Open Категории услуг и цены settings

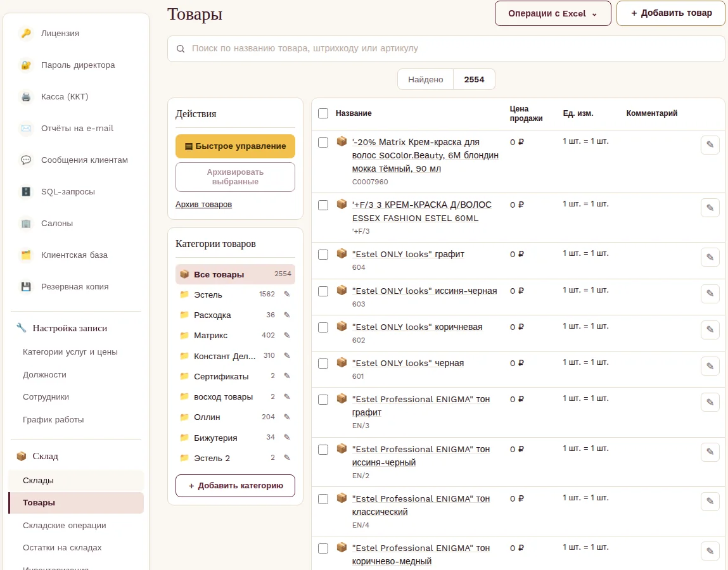(70, 352)
